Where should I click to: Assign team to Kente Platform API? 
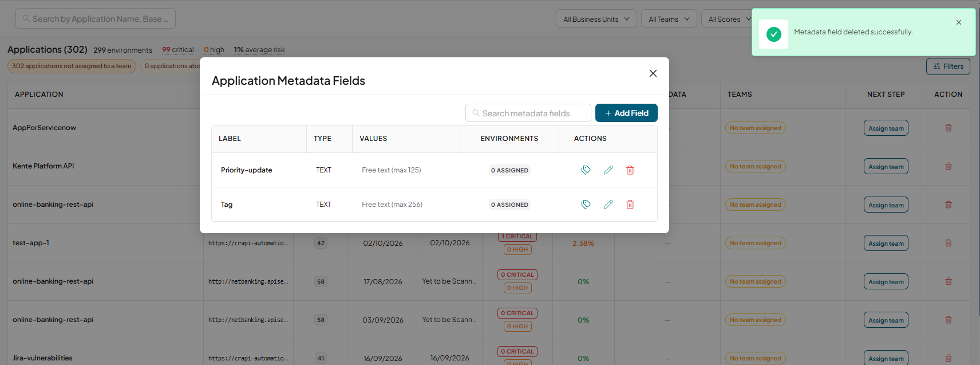click(886, 167)
